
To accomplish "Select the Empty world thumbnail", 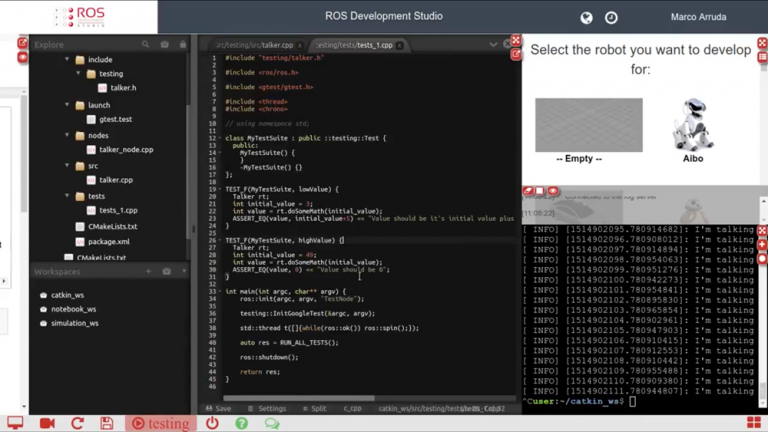I will click(589, 125).
